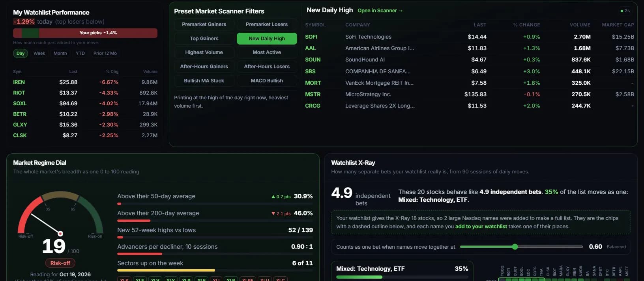Click the 'New 52-week highs vs lows' row
The width and height of the screenshot is (644, 281).
[215, 232]
